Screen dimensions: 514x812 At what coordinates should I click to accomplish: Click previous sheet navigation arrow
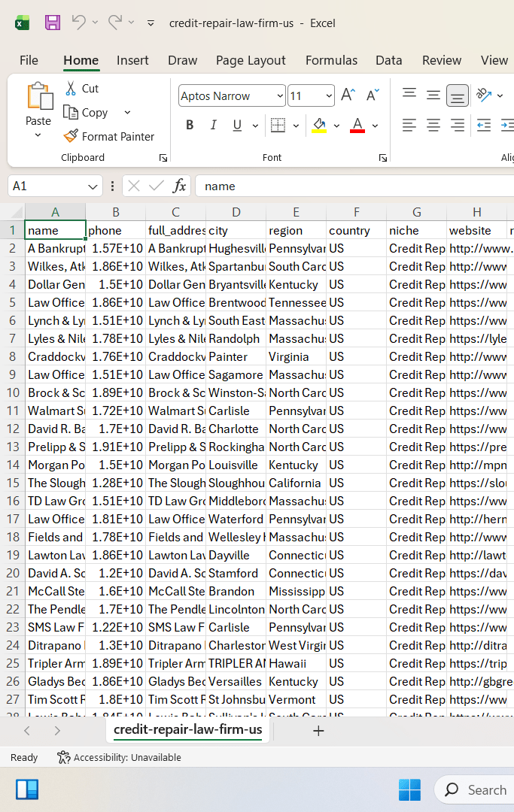click(27, 731)
